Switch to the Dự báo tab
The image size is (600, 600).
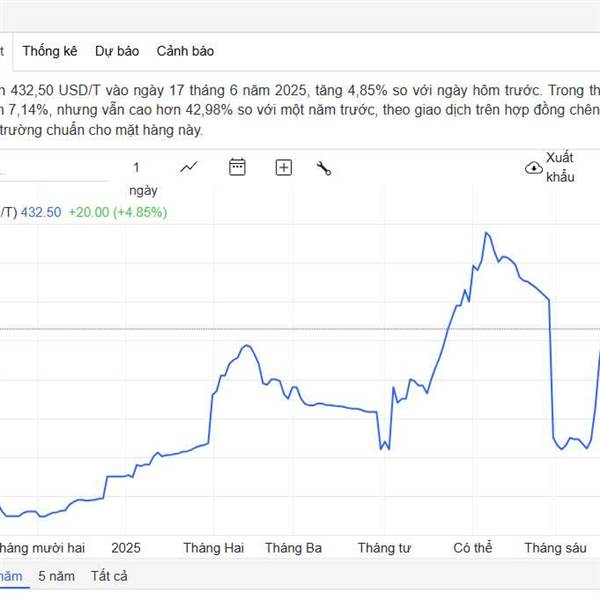tap(117, 51)
